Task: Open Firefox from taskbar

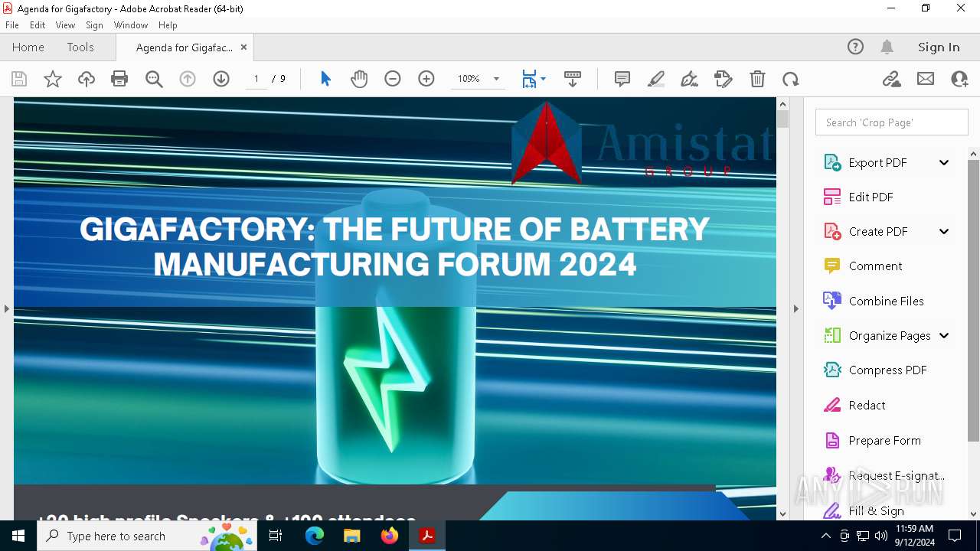Action: 390,536
